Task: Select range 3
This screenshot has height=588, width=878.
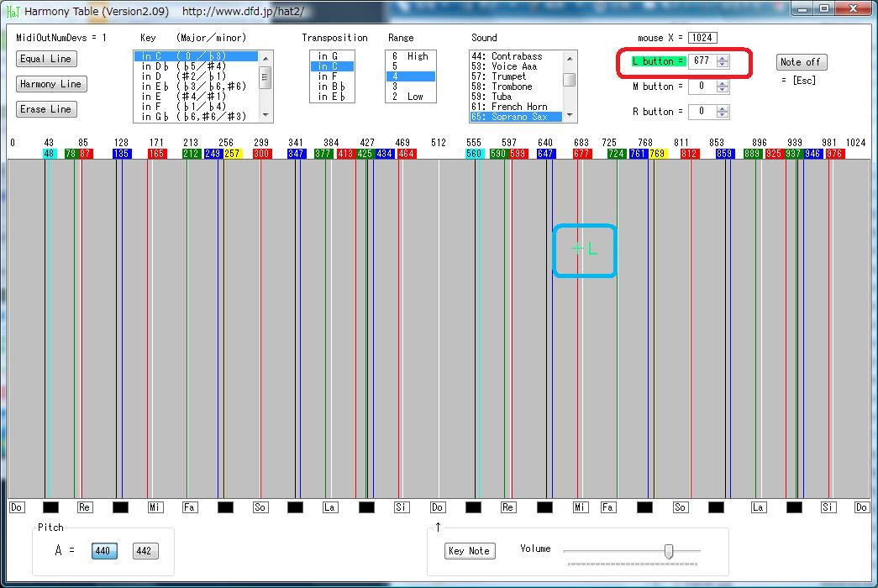Action: point(411,87)
